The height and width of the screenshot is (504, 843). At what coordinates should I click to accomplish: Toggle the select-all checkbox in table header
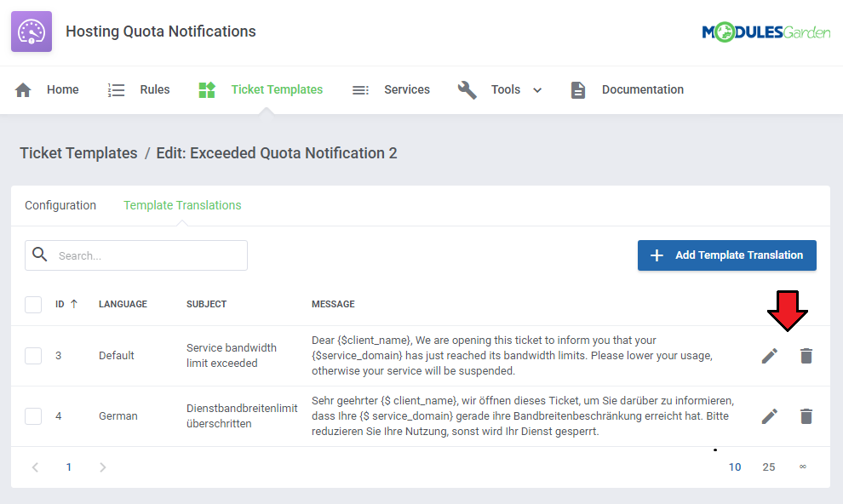pos(33,304)
